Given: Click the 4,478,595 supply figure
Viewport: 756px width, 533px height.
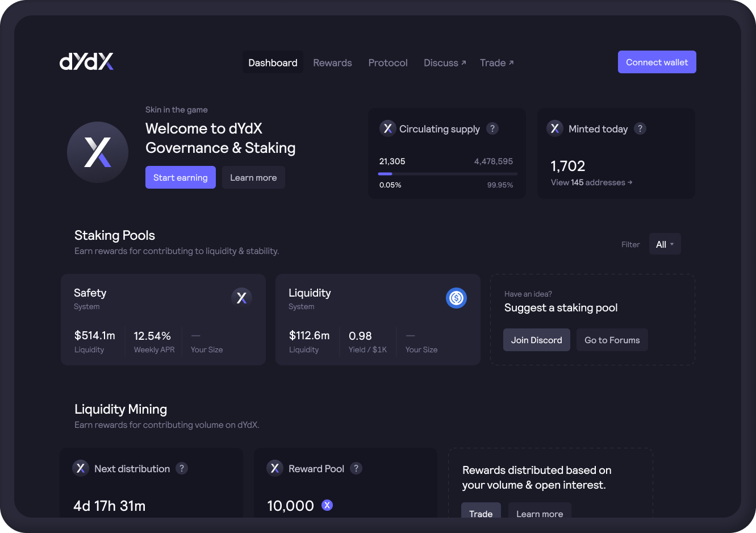Looking at the screenshot, I should (x=494, y=161).
